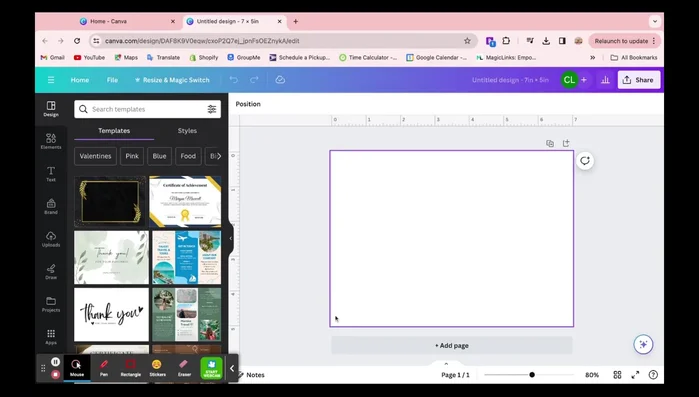The image size is (699, 397).
Task: Select the Valentines category chip
Action: point(95,156)
